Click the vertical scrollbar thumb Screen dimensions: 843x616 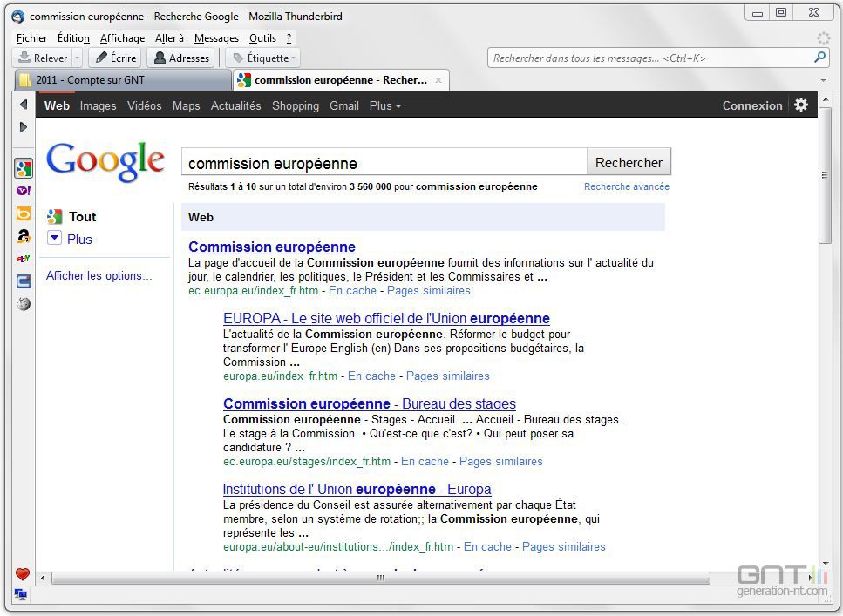pyautogui.click(x=825, y=175)
